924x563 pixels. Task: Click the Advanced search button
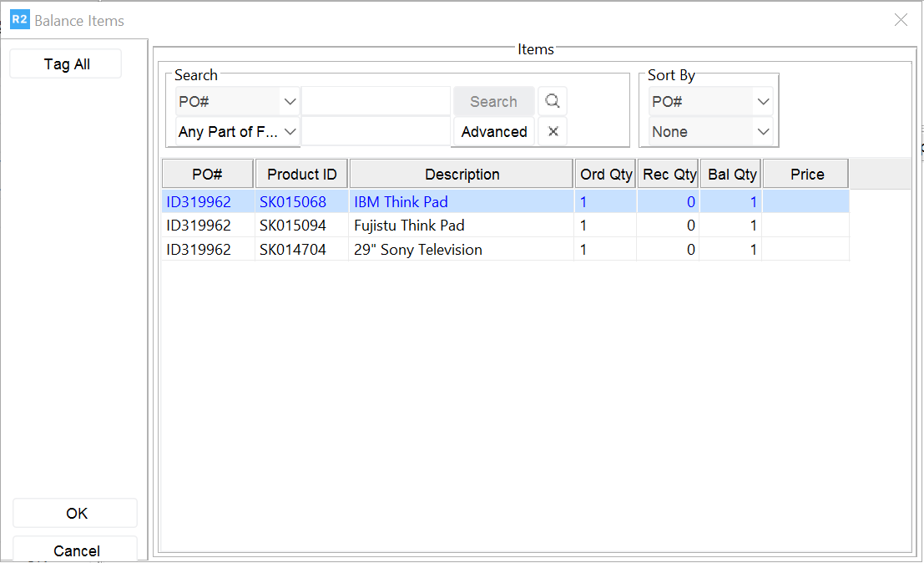click(x=493, y=131)
